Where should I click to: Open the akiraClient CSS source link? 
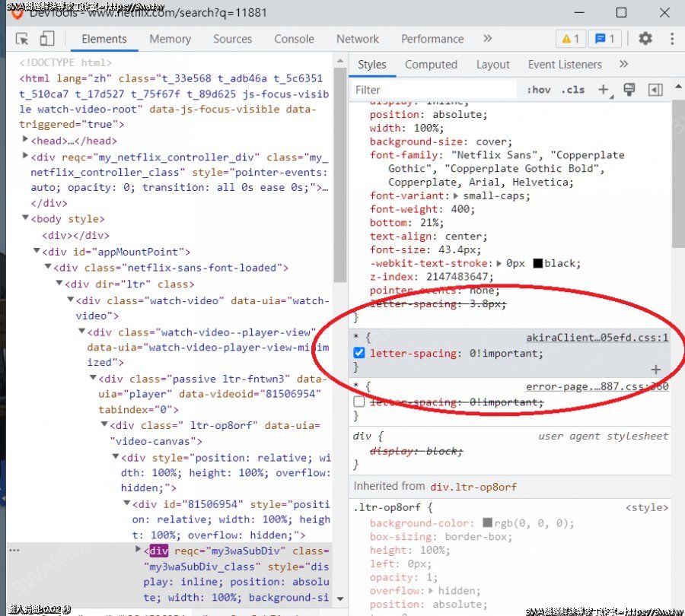tap(596, 338)
